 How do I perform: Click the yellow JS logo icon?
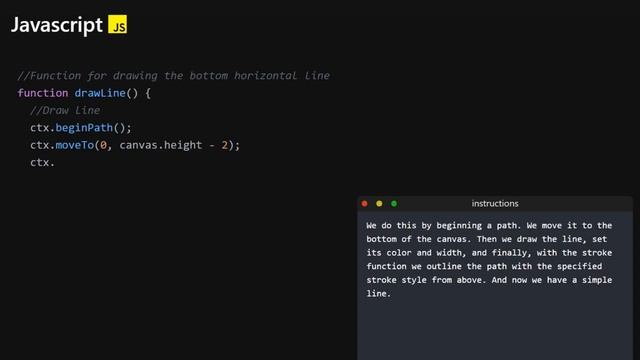(x=118, y=24)
